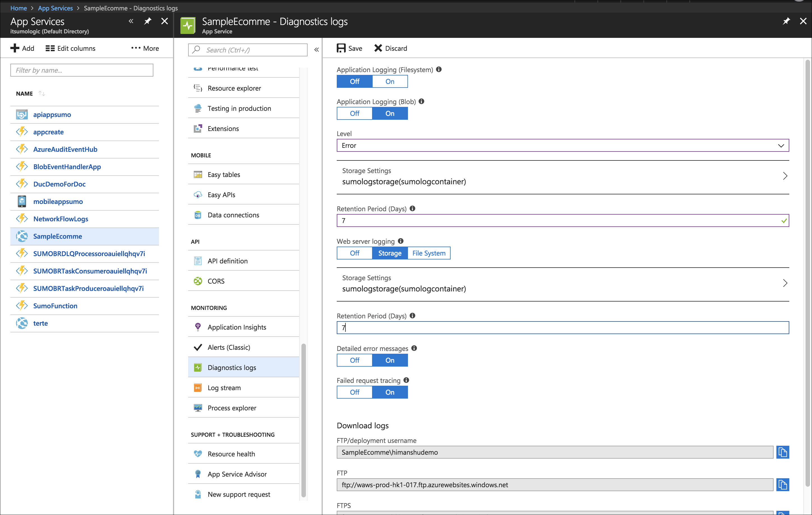
Task: Click the Discard X icon
Action: pyautogui.click(x=378, y=48)
